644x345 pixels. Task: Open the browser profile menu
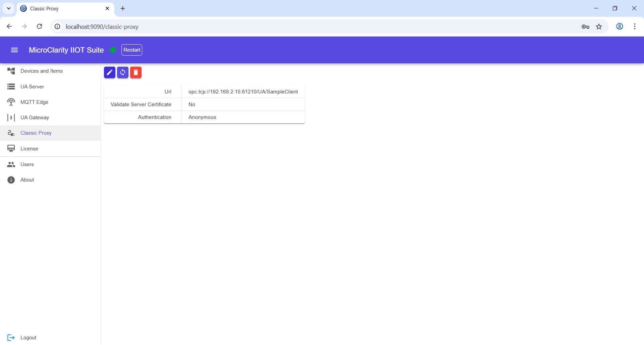[x=620, y=26]
